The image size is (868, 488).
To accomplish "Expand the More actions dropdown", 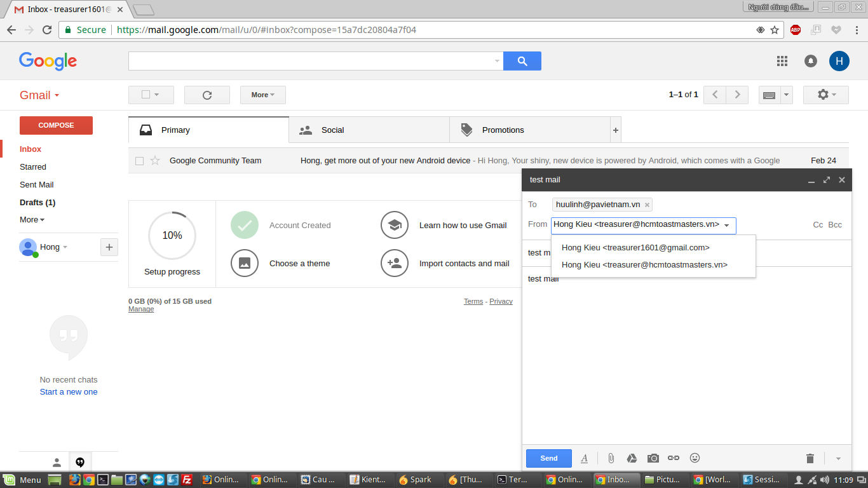I will 263,95.
